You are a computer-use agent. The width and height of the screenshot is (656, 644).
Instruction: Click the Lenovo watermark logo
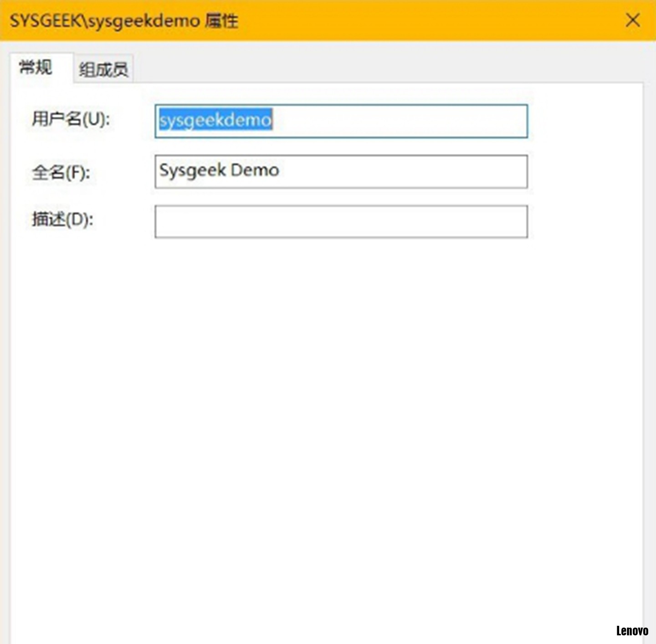pyautogui.click(x=632, y=631)
